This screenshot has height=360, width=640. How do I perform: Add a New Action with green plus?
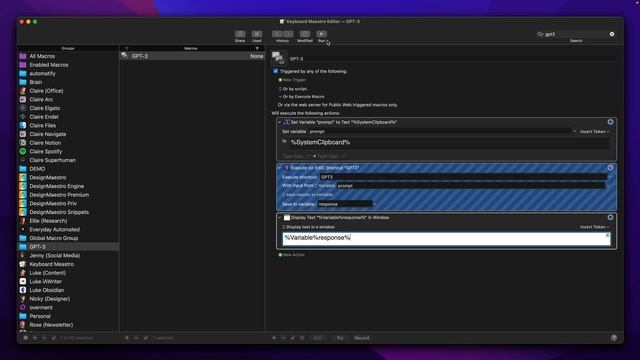click(x=280, y=255)
